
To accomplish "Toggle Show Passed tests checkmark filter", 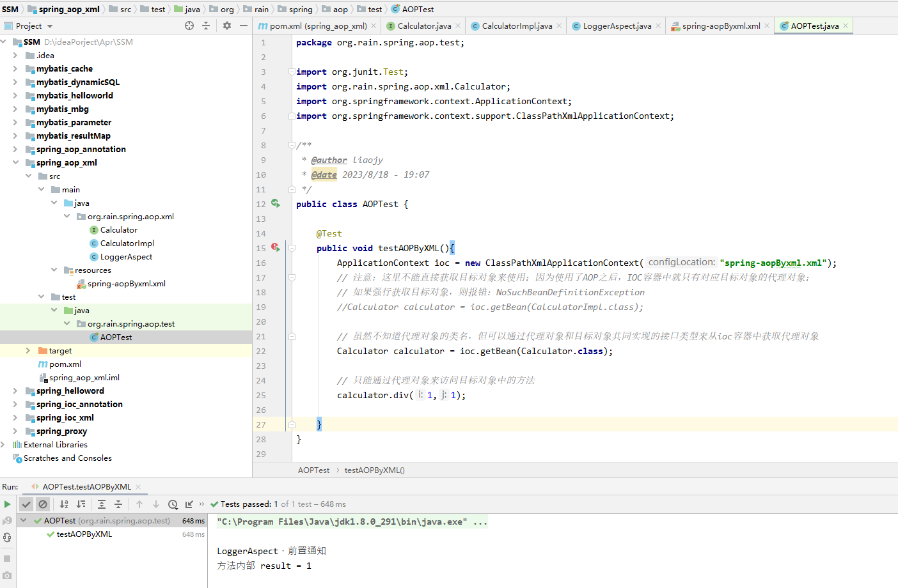I will click(26, 504).
